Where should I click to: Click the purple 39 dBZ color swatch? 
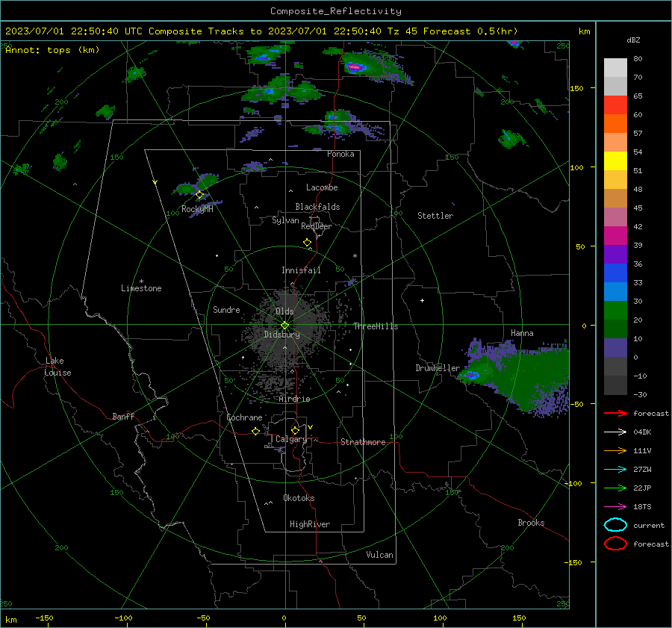pos(615,254)
